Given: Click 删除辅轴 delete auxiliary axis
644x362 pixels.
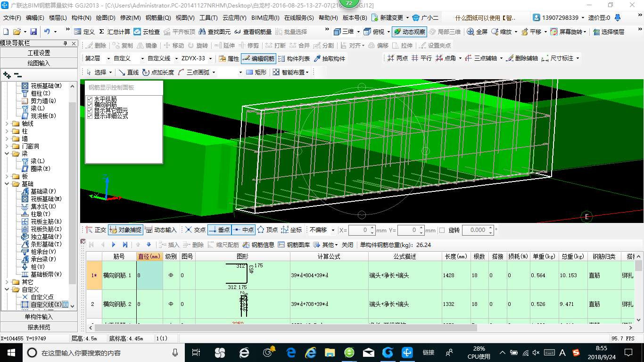Looking at the screenshot, I should (x=521, y=58).
